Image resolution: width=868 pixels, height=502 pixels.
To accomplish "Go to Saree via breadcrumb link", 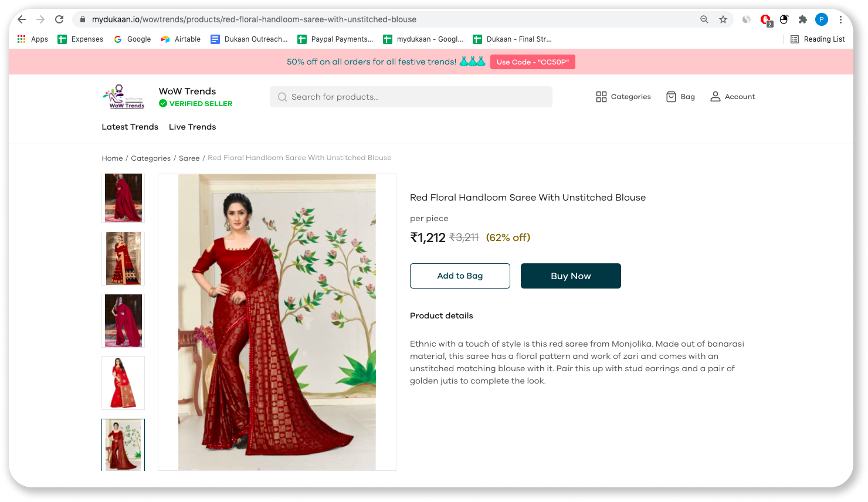I will [x=189, y=158].
